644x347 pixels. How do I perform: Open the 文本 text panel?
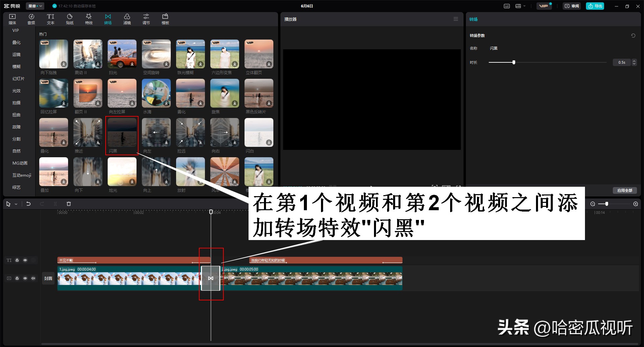click(x=50, y=18)
